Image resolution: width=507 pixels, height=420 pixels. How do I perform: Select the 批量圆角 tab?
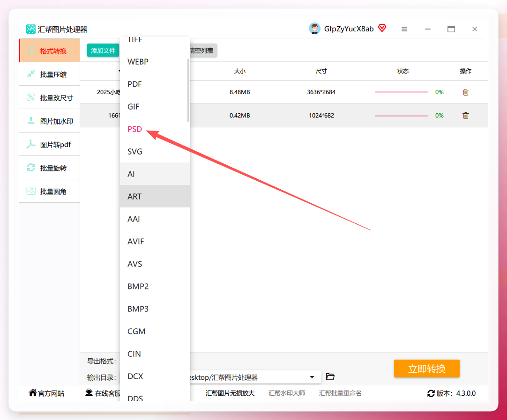click(50, 191)
